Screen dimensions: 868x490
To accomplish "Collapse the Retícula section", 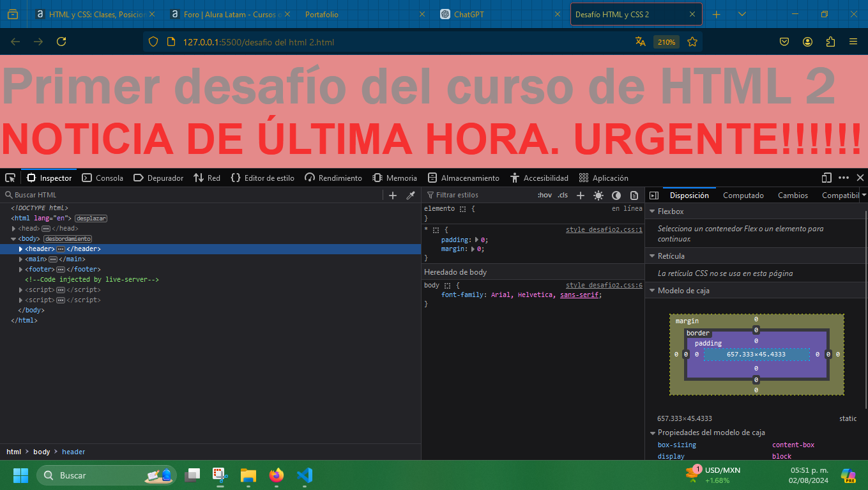I will [x=652, y=256].
